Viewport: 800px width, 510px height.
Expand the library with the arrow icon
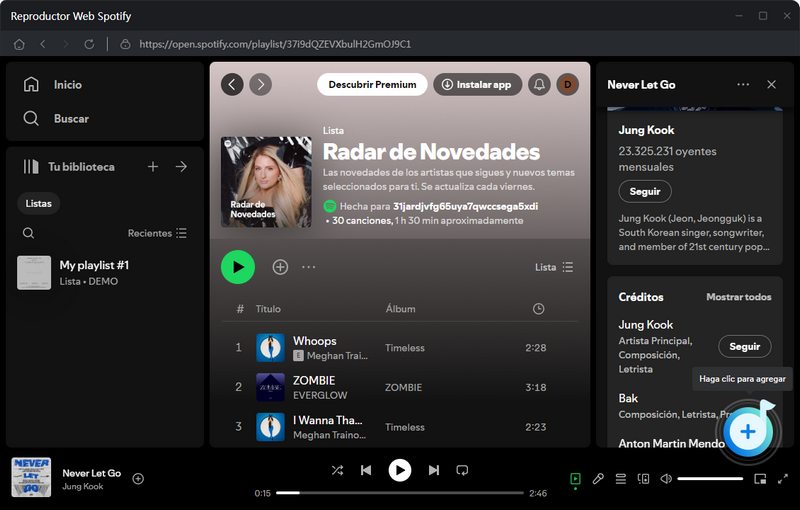pos(181,167)
